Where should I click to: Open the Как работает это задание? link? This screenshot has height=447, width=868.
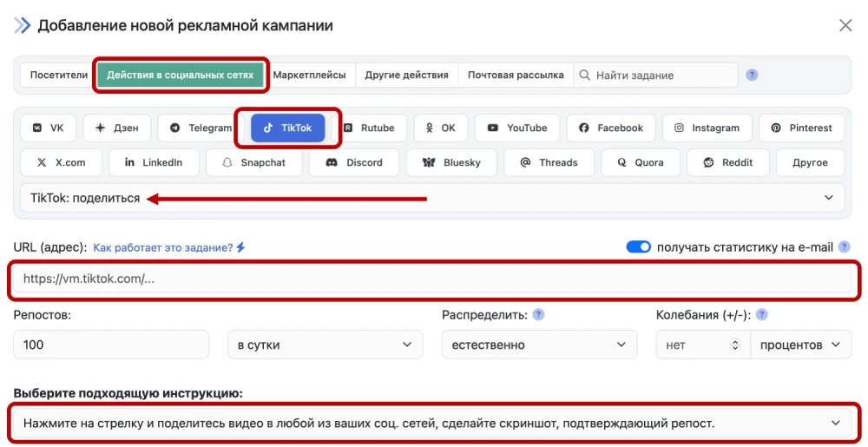click(x=163, y=248)
